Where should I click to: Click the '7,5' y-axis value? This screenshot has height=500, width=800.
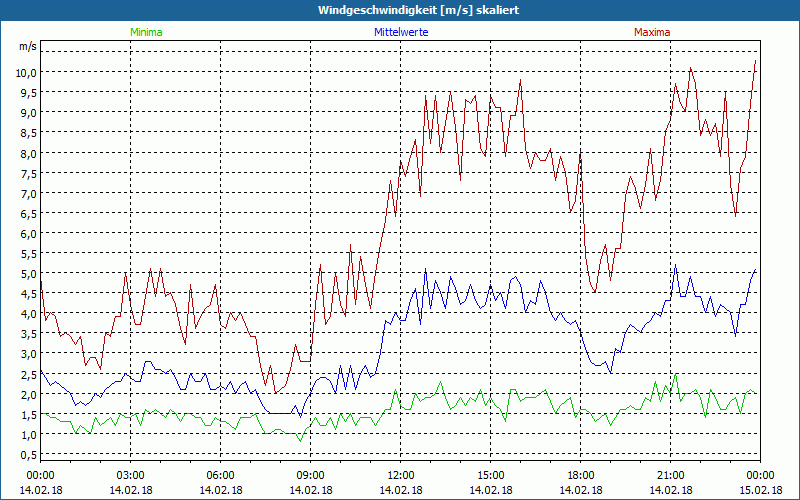pyautogui.click(x=28, y=173)
